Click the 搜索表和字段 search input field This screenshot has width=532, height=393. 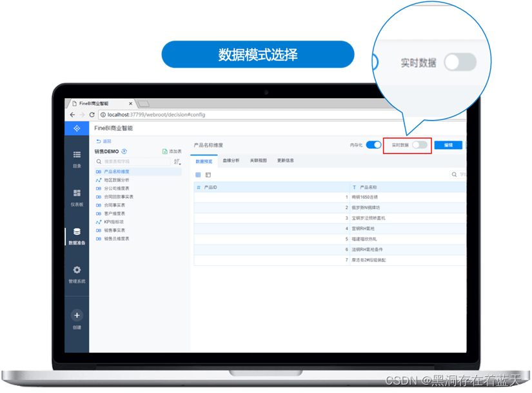(x=132, y=161)
